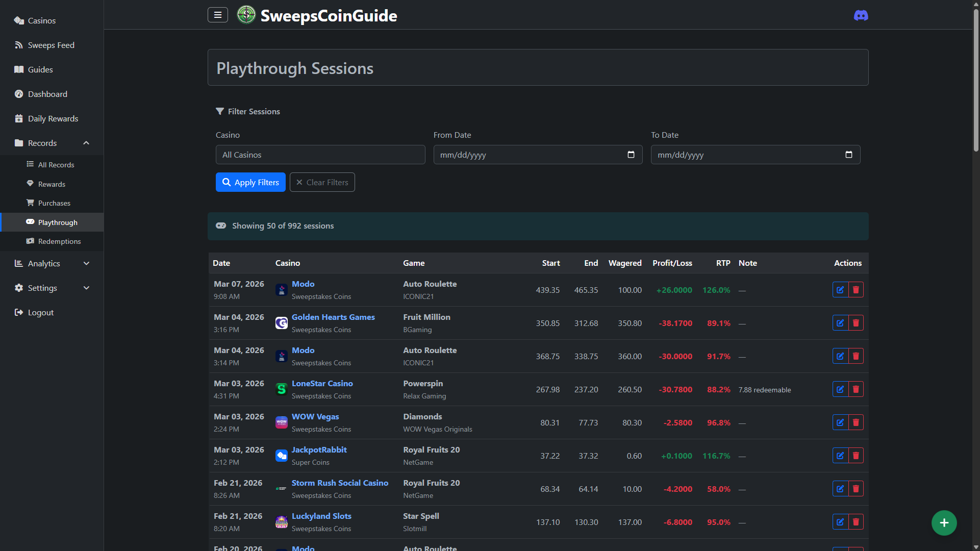Edit the Mar 07 Modo Auto Roulette session

click(840, 290)
